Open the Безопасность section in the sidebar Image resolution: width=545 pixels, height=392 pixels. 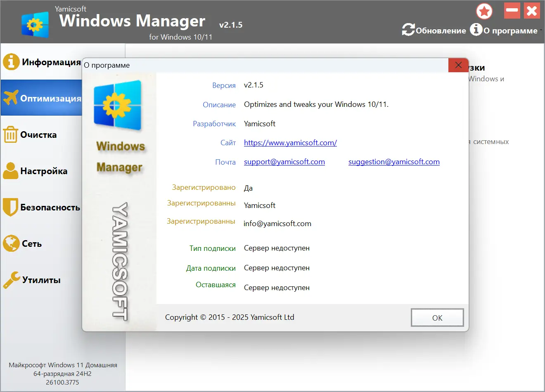42,207
